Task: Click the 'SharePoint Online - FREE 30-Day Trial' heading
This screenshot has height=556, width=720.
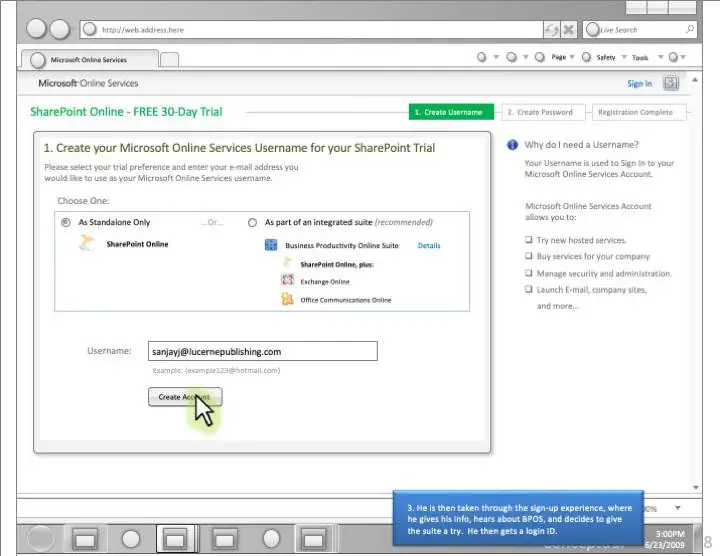Action: tap(126, 112)
